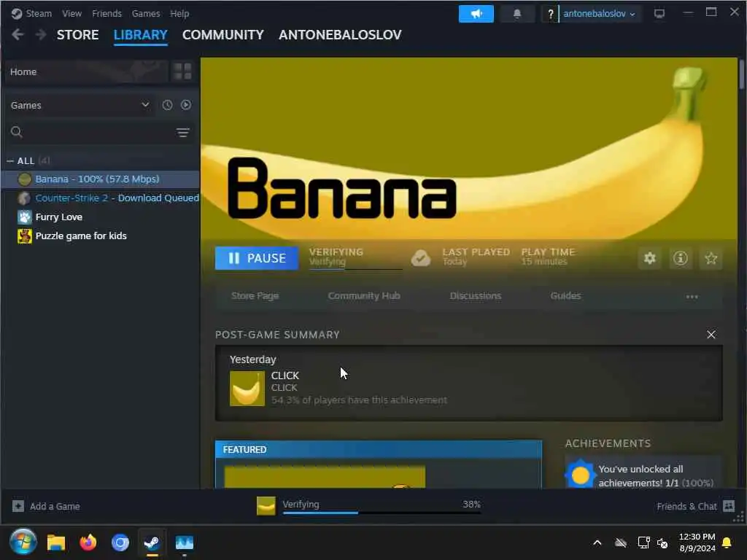Open the game settings gear
The height and width of the screenshot is (560, 747).
pos(650,258)
